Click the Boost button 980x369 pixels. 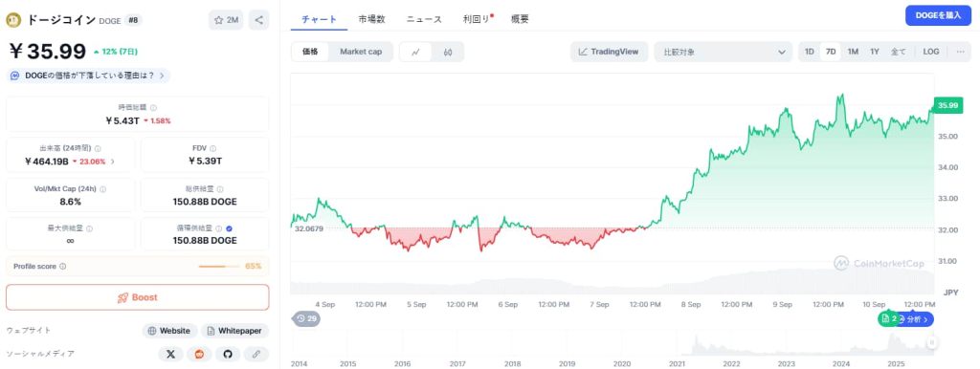[138, 297]
